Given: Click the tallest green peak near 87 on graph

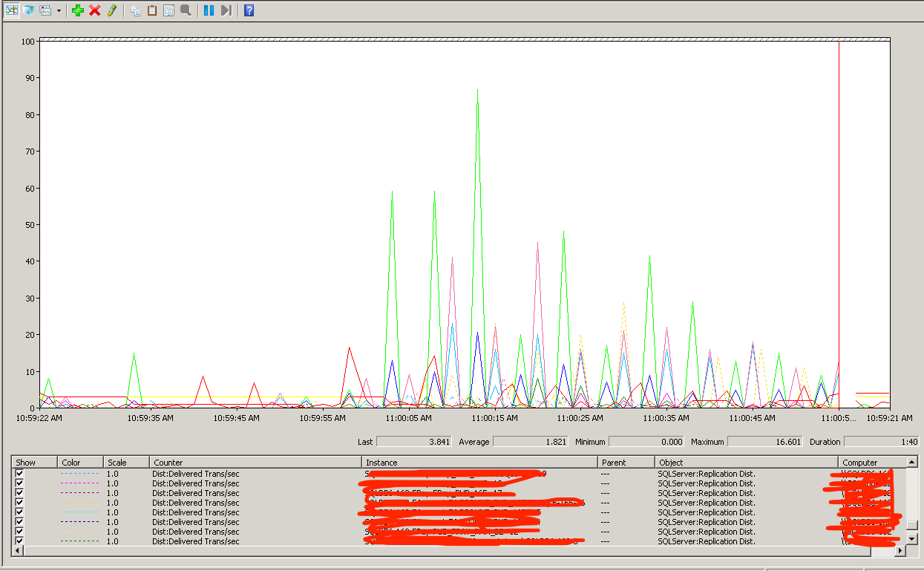Looking at the screenshot, I should point(477,92).
